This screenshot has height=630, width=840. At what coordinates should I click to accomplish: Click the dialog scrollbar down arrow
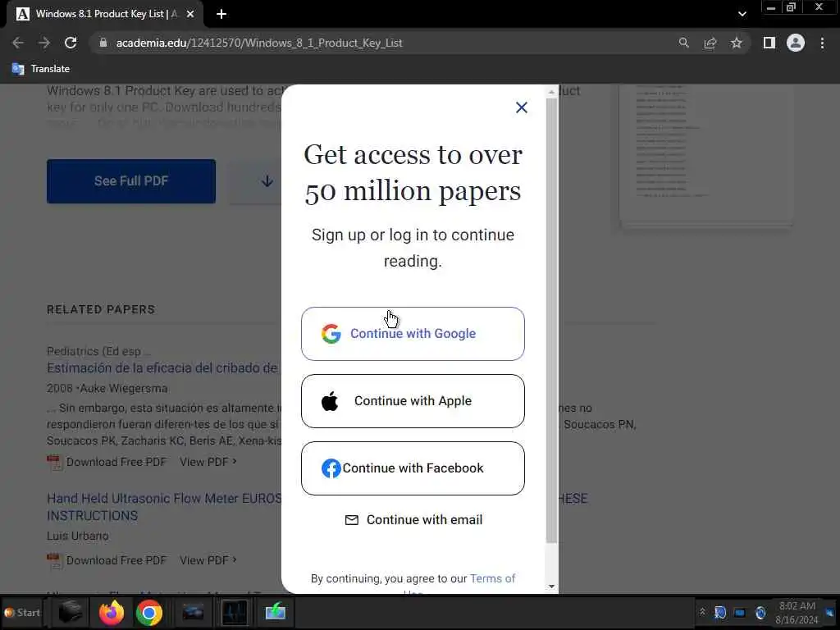(x=552, y=587)
